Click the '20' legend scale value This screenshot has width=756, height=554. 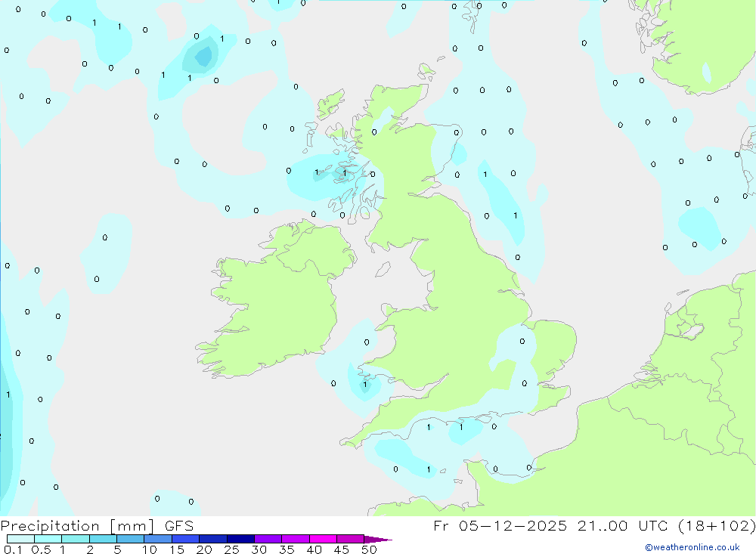coord(204,549)
